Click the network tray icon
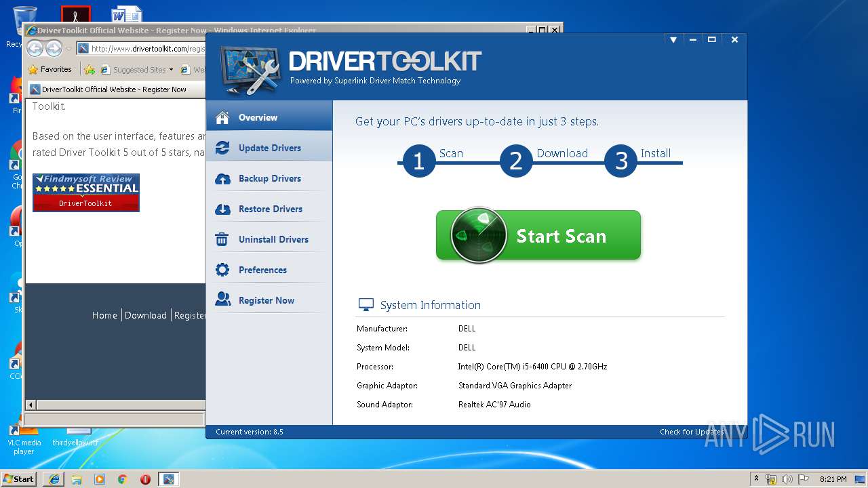The width and height of the screenshot is (868, 488). click(x=771, y=479)
